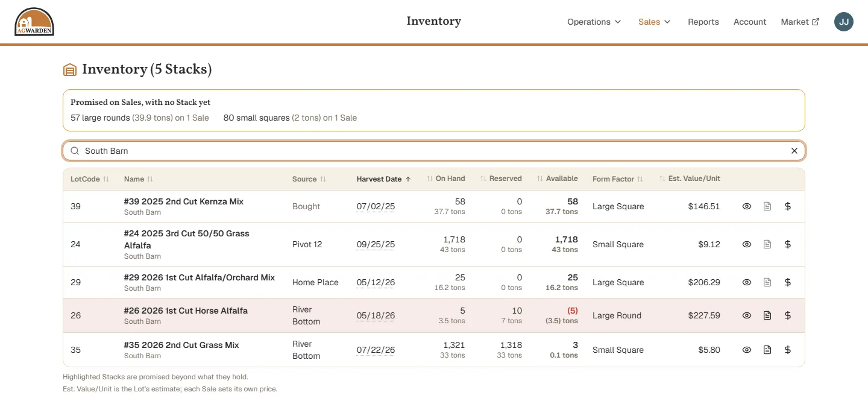Open the Reports page
The image size is (868, 398).
703,22
